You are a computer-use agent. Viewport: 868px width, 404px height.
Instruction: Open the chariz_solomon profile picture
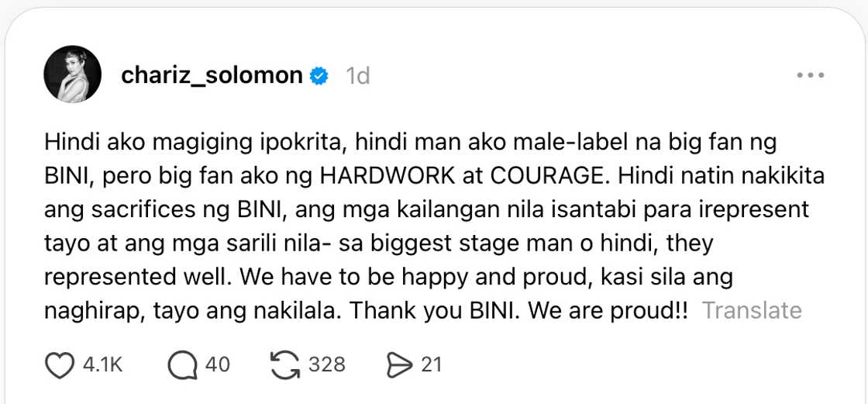73,74
